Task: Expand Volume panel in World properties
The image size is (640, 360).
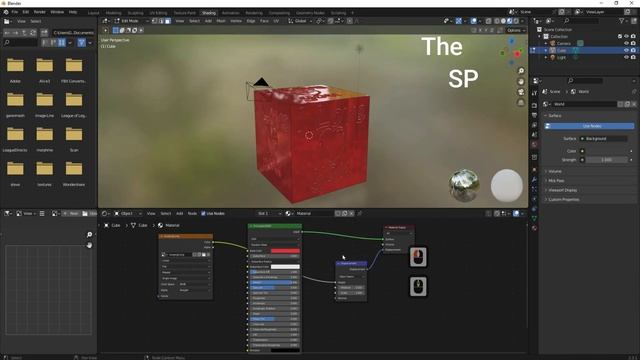Action: (x=555, y=171)
